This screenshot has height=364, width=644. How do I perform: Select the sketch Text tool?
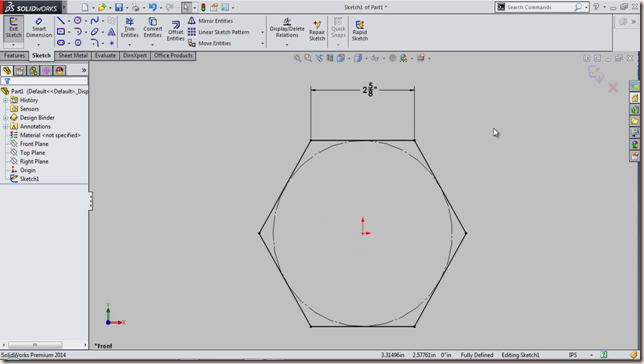(x=111, y=32)
